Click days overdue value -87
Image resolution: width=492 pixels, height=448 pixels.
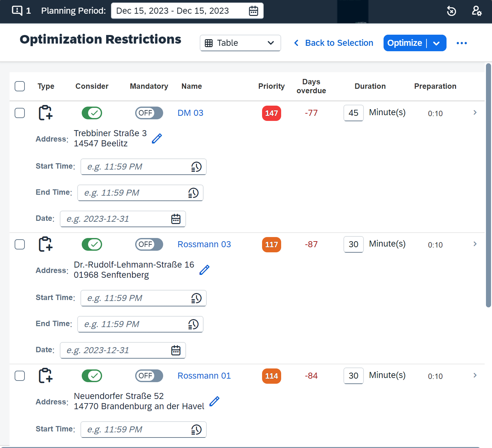click(311, 244)
